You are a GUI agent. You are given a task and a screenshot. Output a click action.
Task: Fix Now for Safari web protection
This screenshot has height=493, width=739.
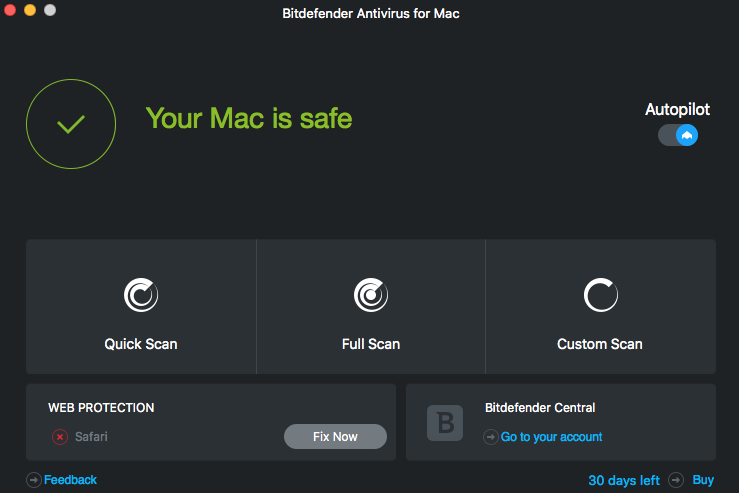335,436
